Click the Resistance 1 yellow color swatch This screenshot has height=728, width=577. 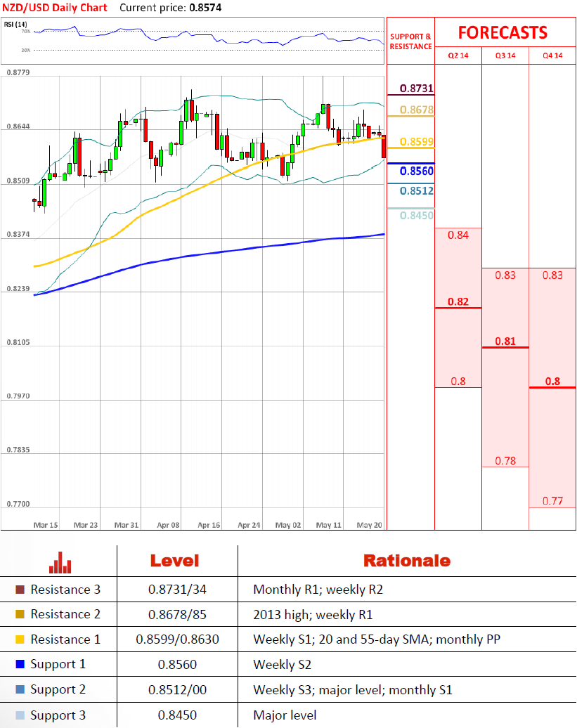20,639
